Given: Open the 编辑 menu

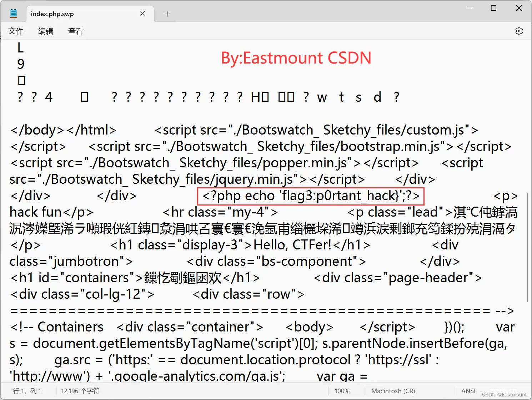Looking at the screenshot, I should [46, 31].
